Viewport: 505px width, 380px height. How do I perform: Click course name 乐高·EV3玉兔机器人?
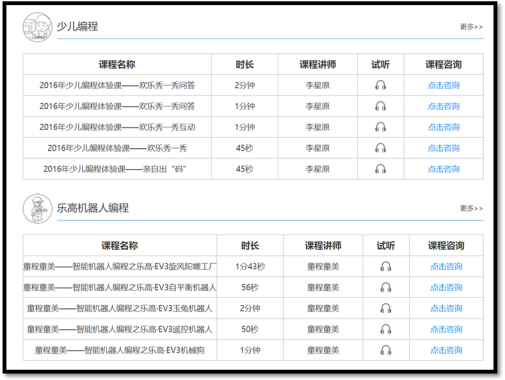[x=120, y=308]
